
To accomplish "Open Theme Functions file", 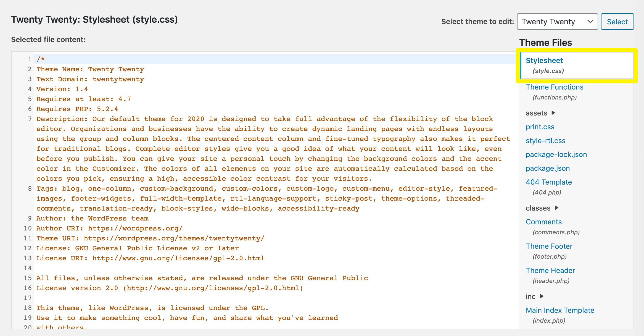I will (x=555, y=87).
